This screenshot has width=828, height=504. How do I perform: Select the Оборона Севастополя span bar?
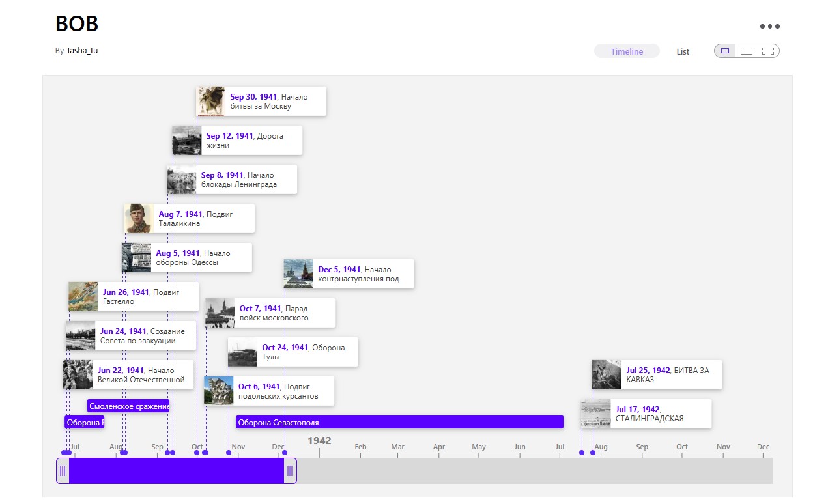399,422
